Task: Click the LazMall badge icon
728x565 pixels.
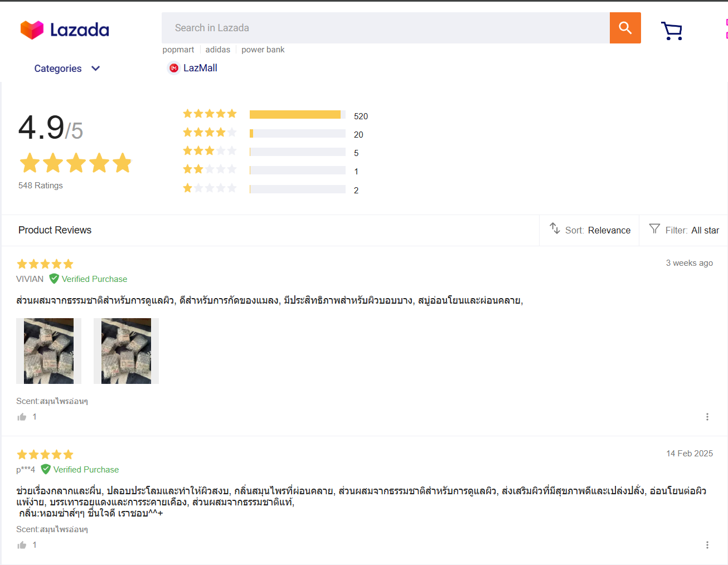Action: click(x=174, y=68)
